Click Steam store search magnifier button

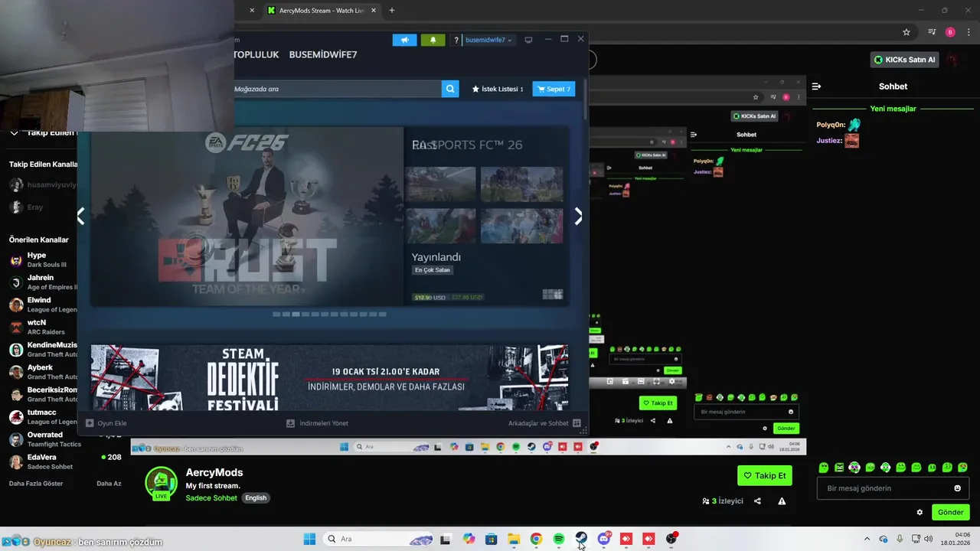(450, 89)
